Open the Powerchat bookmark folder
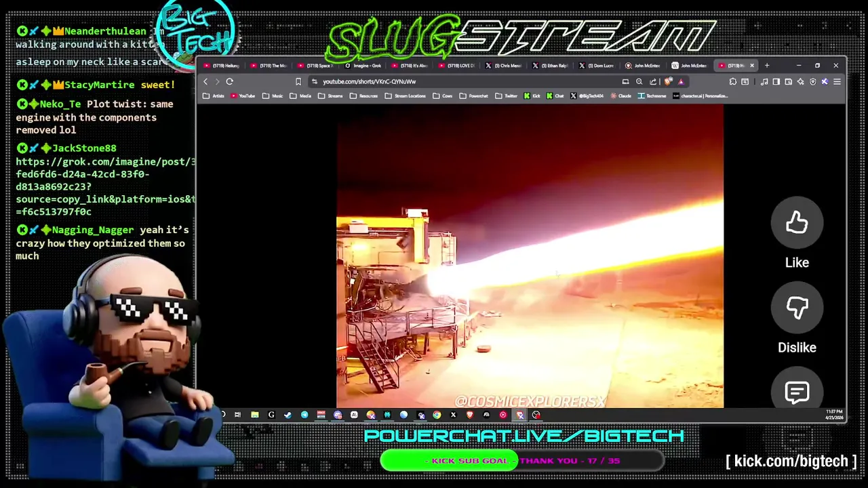Screen dimensions: 868x488 (x=473, y=96)
